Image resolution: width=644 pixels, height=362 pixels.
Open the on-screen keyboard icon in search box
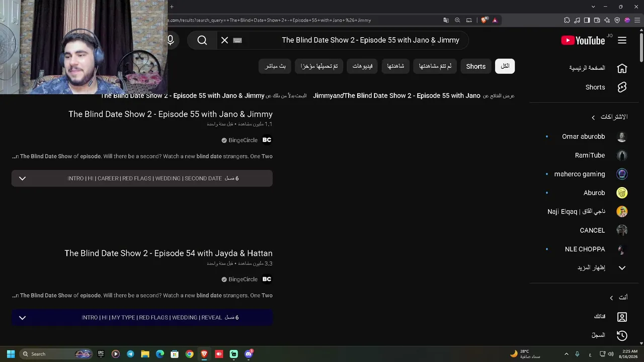(238, 40)
